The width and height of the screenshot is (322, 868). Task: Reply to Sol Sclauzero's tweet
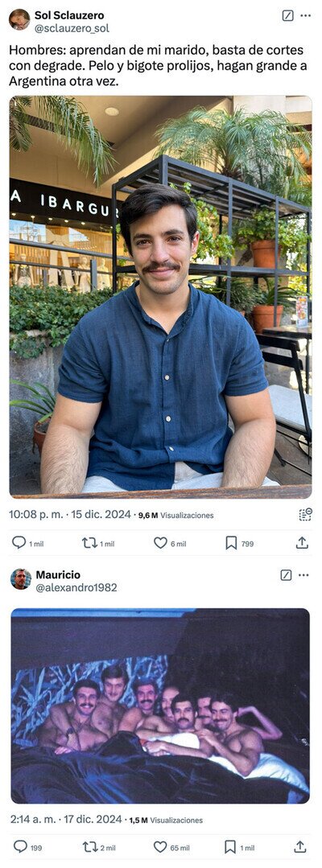point(19,542)
